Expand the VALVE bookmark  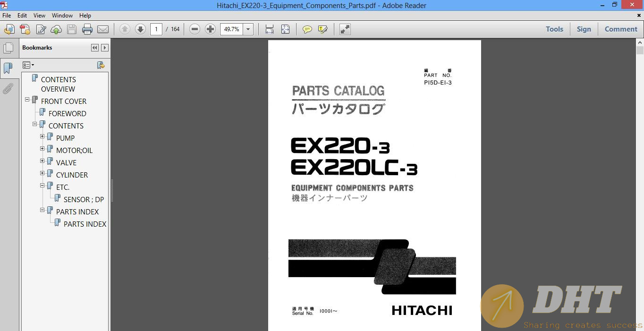[x=42, y=161]
